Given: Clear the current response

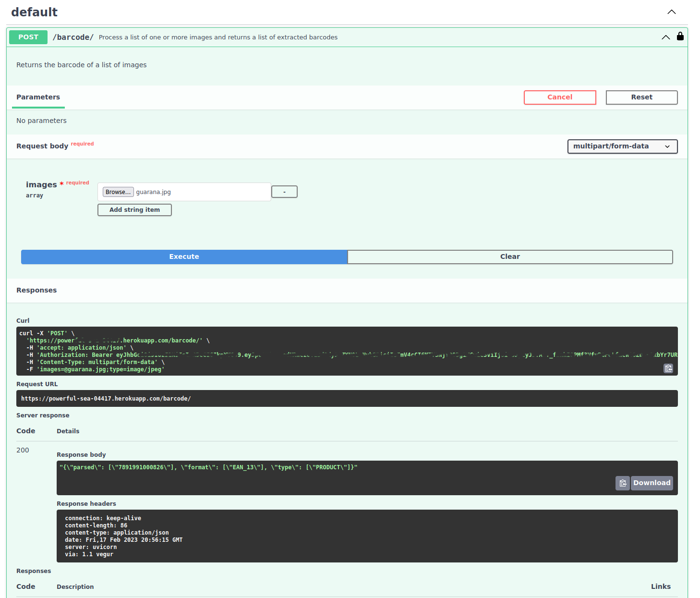Looking at the screenshot, I should 509,257.
